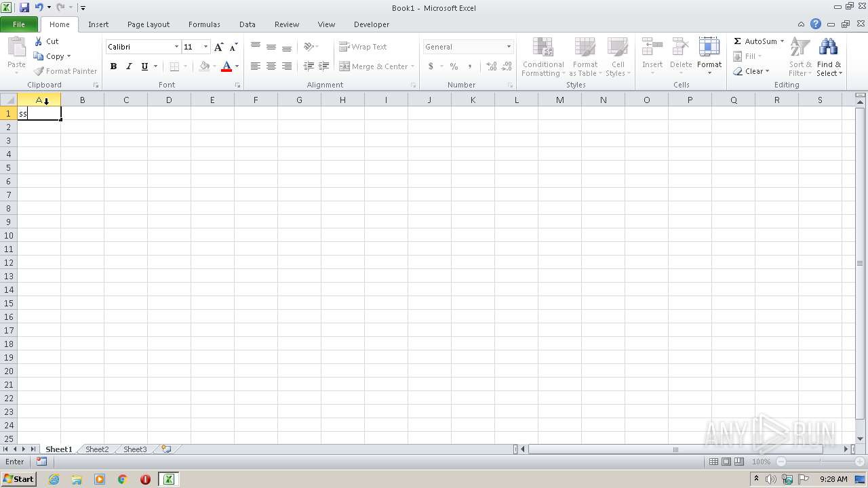
Task: Switch to the Data tab
Action: [248, 24]
